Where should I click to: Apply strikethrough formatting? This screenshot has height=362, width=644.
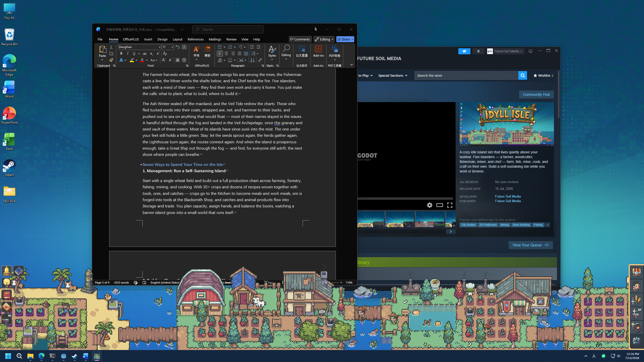point(145,54)
